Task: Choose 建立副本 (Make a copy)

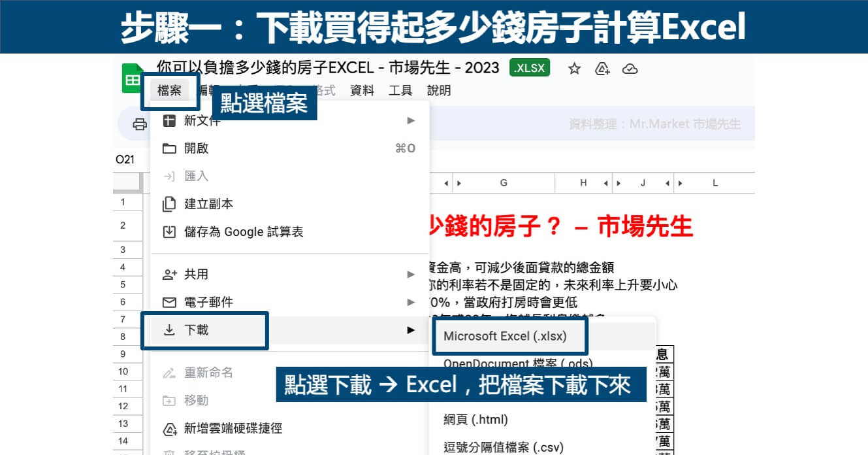Action: [x=290, y=204]
